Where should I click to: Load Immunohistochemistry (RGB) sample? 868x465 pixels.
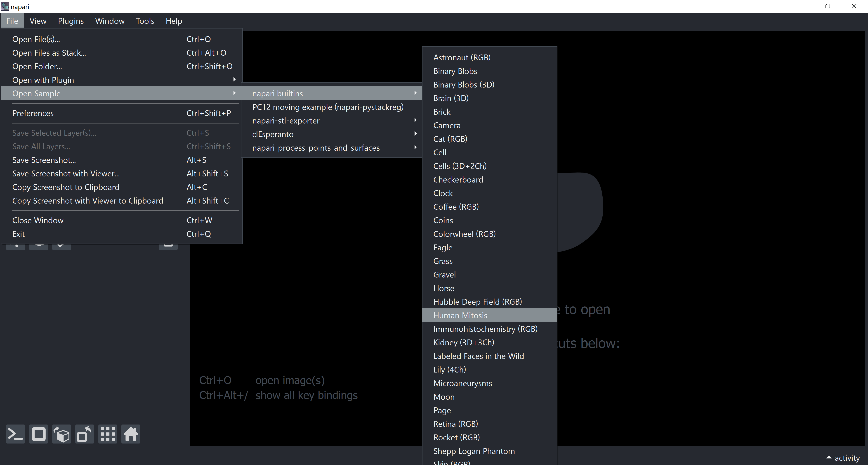[x=489, y=329]
